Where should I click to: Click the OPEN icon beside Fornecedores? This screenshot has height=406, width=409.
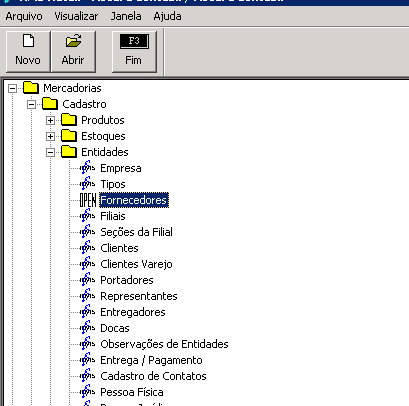pos(88,200)
